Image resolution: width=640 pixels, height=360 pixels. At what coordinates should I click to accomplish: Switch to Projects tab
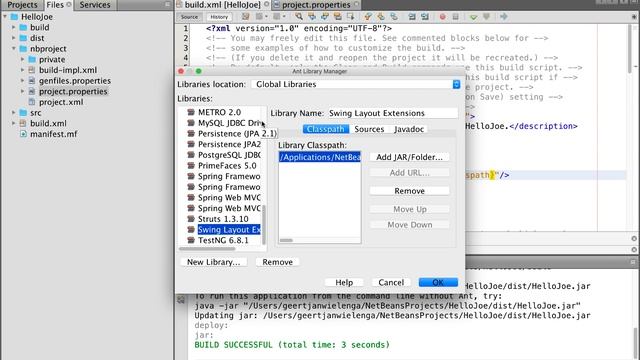(x=22, y=5)
